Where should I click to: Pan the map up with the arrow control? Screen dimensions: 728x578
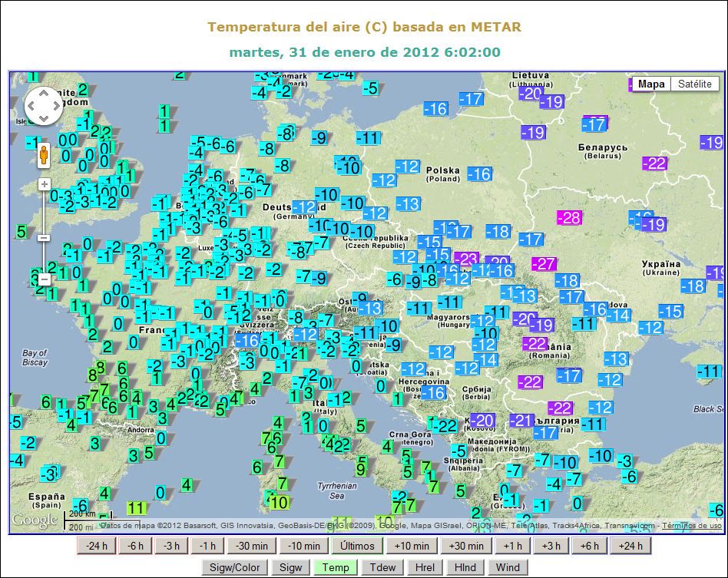(x=43, y=94)
